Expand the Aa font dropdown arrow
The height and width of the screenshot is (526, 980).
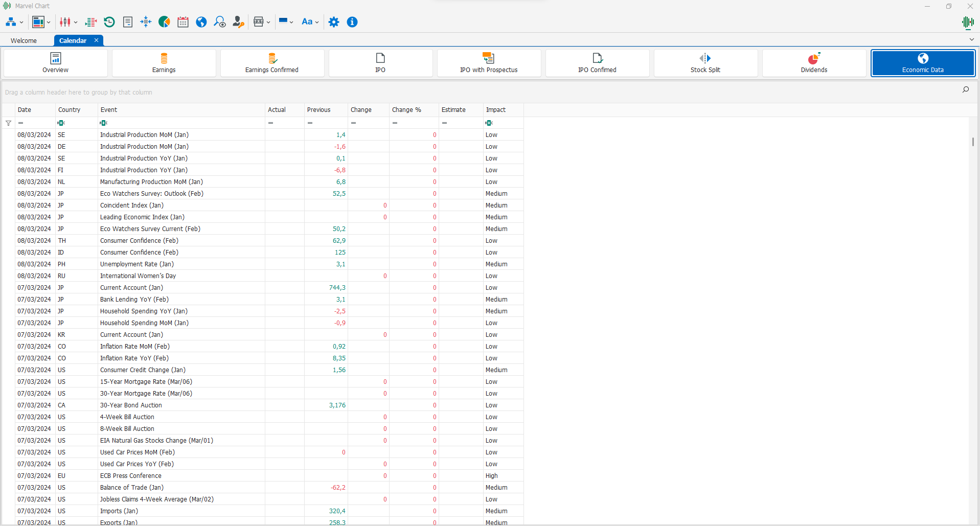(x=317, y=22)
